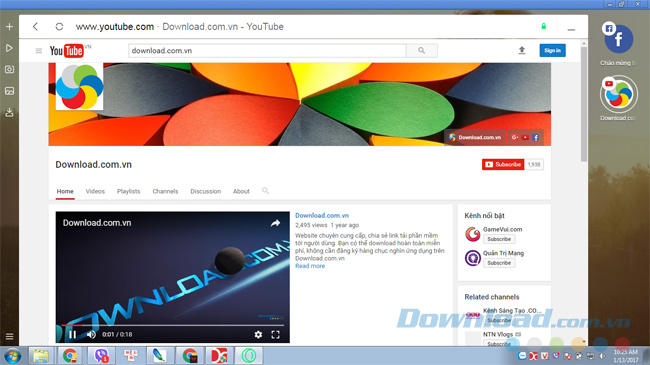The height and width of the screenshot is (365, 650).
Task: Click channel search magnifier icon
Action: 265,191
